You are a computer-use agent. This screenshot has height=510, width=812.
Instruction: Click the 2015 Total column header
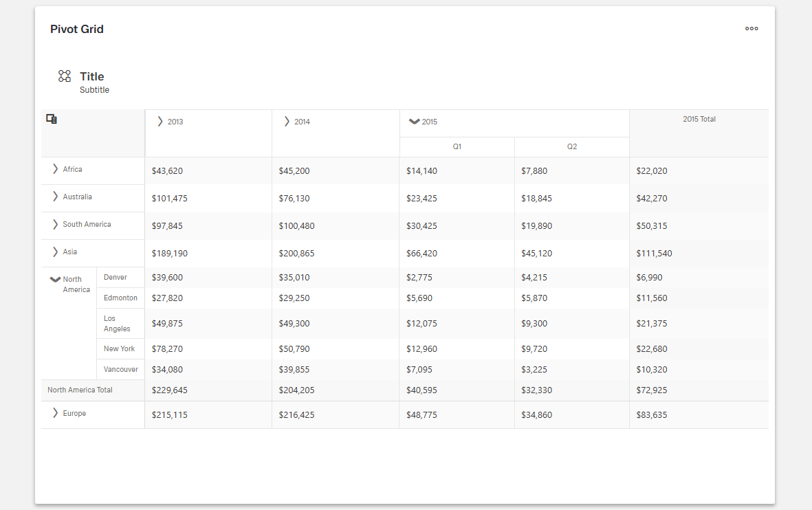699,120
